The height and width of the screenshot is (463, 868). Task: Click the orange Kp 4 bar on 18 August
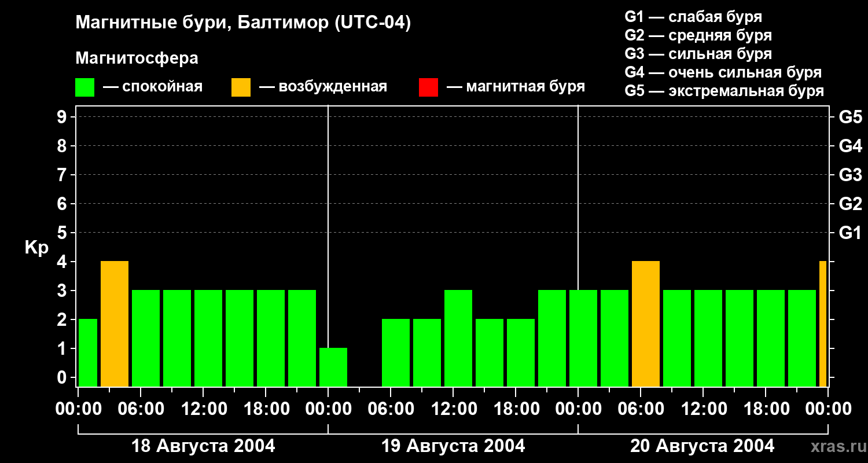[x=115, y=324]
